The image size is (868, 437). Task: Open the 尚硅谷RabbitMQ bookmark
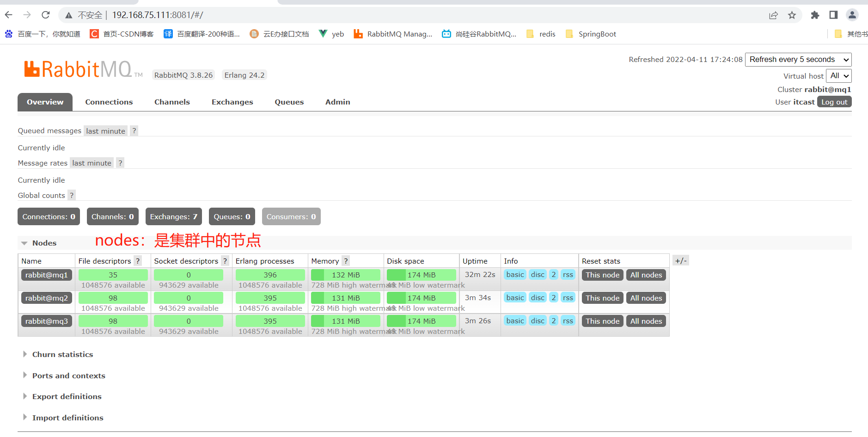click(479, 34)
